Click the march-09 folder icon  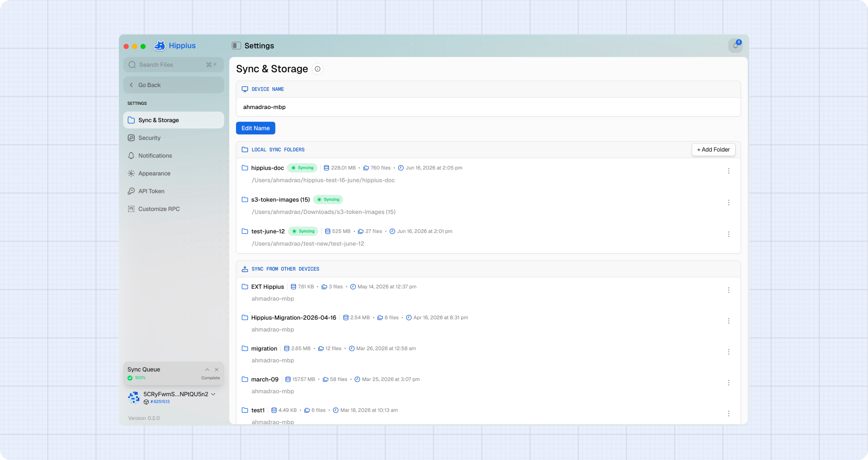[x=245, y=379]
